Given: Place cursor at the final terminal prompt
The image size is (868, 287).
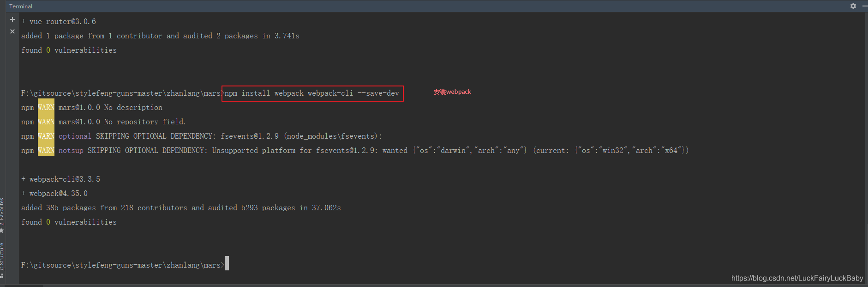Looking at the screenshot, I should coord(227,263).
